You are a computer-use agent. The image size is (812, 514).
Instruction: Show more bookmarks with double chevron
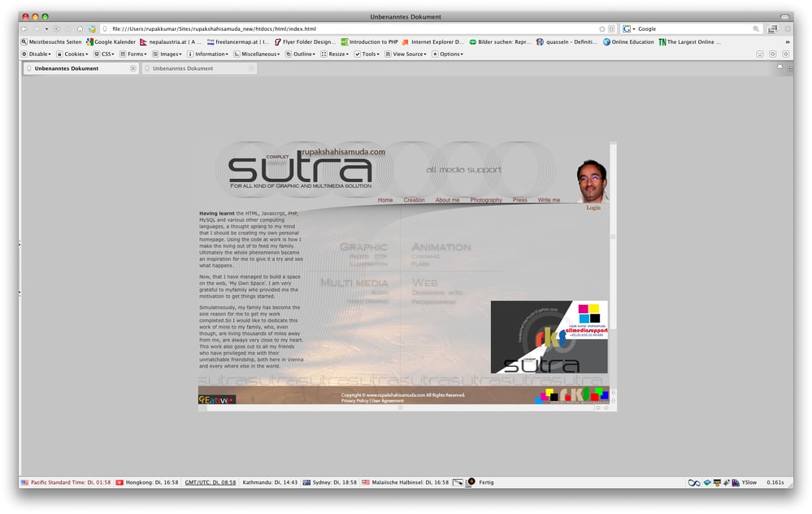coord(787,42)
